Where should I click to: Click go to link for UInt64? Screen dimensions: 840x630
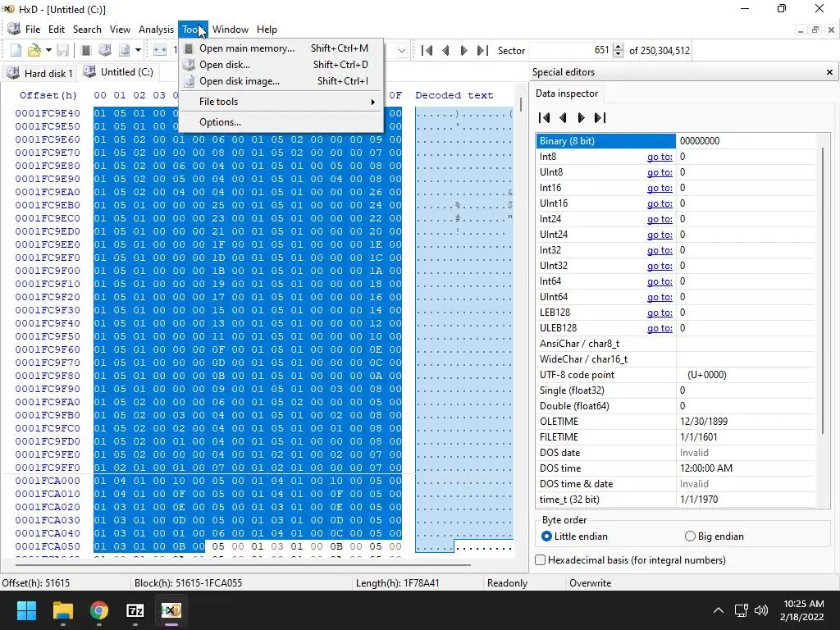click(x=660, y=297)
